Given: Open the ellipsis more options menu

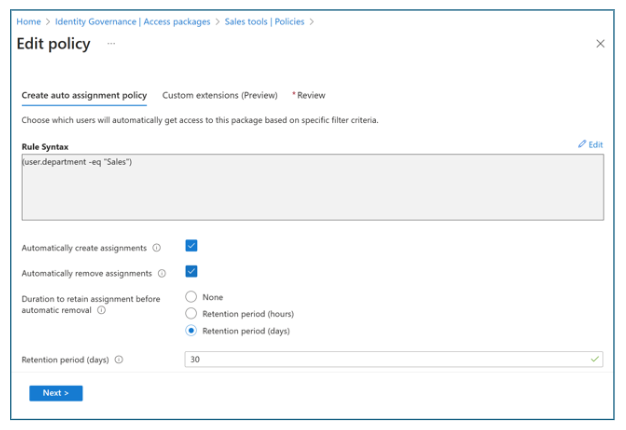Looking at the screenshot, I should (111, 44).
